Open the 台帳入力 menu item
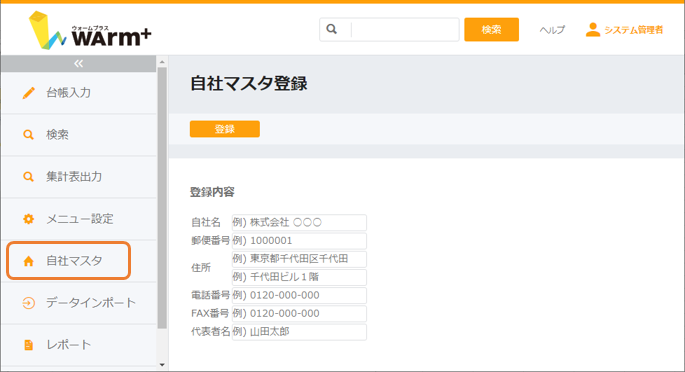 79,93
